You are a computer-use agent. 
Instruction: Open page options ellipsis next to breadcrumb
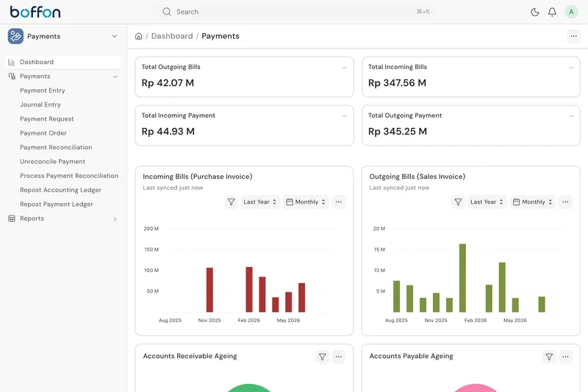pos(573,36)
